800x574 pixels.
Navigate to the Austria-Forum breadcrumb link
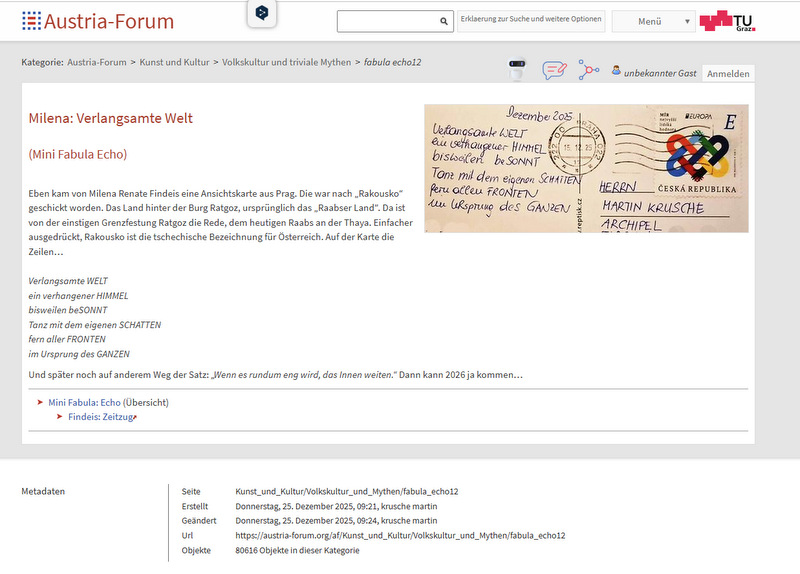click(98, 62)
